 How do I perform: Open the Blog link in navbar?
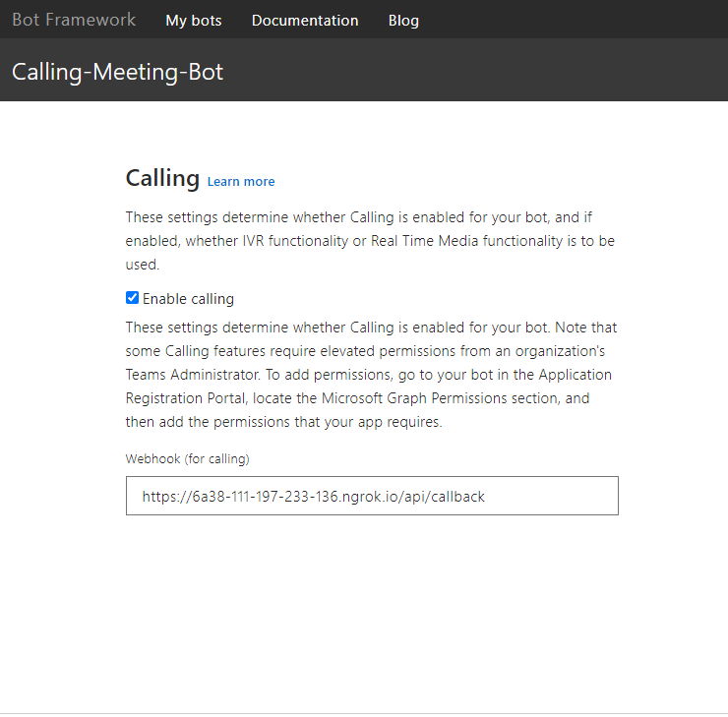(403, 21)
